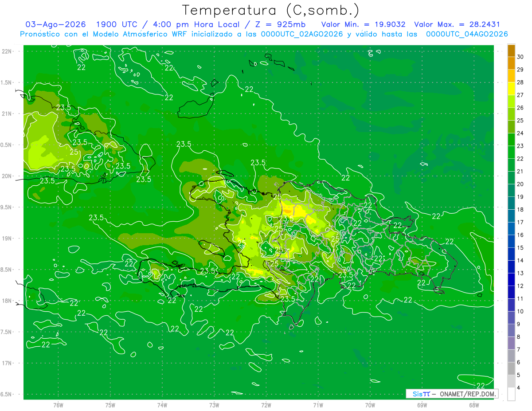The height and width of the screenshot is (411, 532).
Task: Click the "76W" longitude label
Action: click(x=58, y=405)
